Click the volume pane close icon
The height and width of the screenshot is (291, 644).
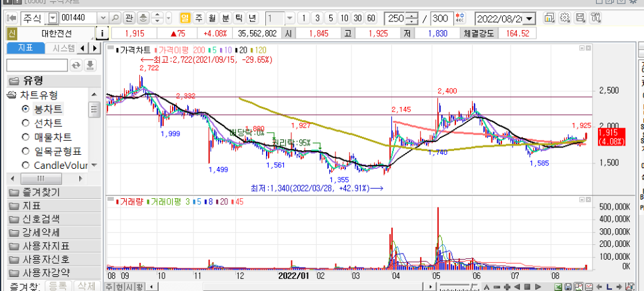tap(588, 200)
